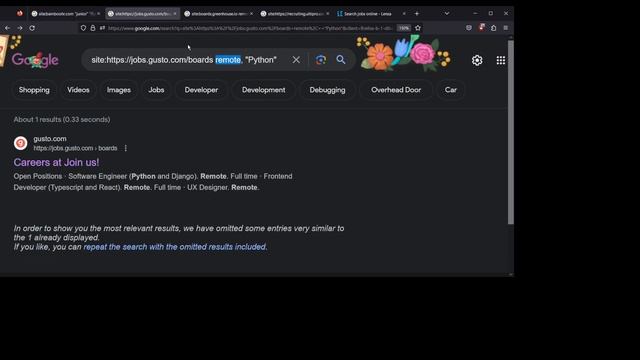Click the browser address bar URL

coord(250,28)
